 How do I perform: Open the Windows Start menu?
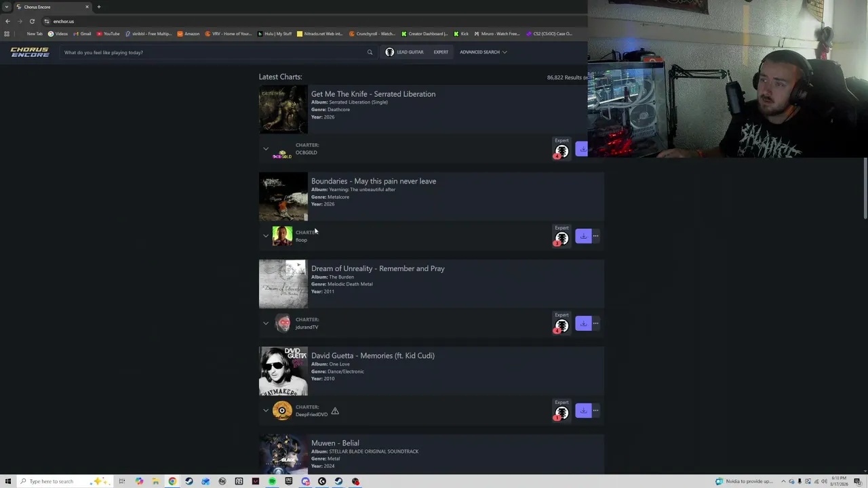(x=8, y=481)
